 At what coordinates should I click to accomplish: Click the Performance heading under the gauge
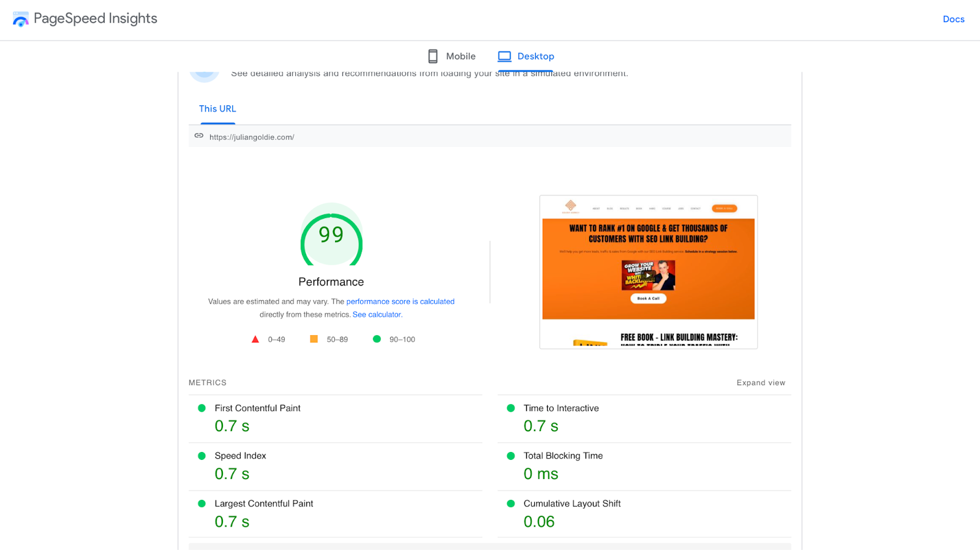(x=331, y=282)
